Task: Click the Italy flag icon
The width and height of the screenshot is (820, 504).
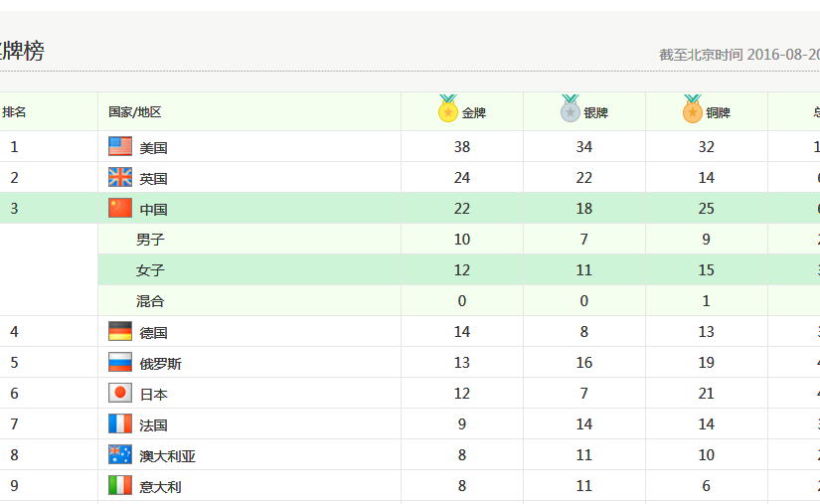Action: coord(120,486)
